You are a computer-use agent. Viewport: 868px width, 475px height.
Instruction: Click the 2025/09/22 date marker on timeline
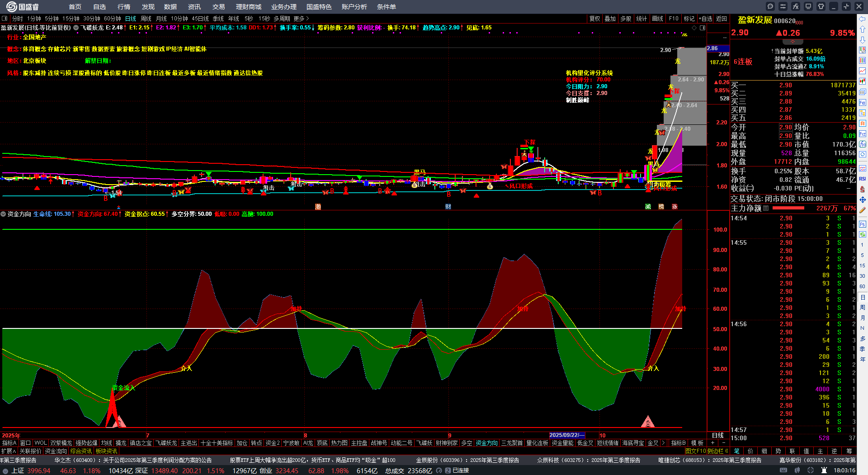(x=567, y=435)
